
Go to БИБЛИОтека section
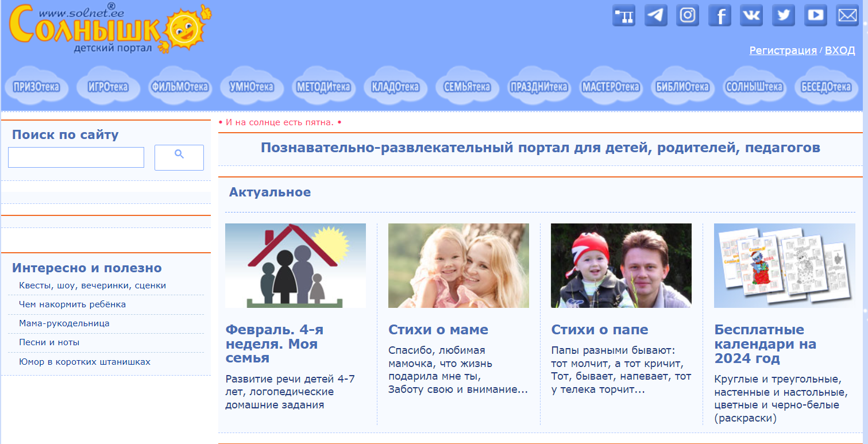(x=682, y=87)
